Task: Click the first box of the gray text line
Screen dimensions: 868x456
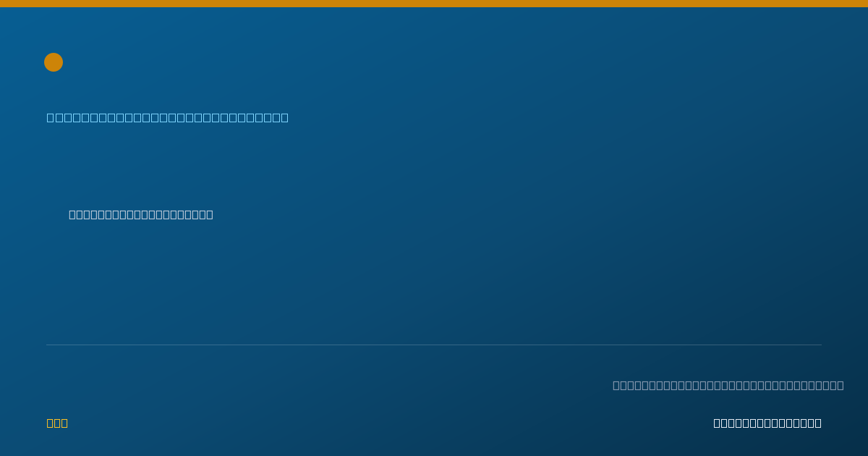Action: [616, 385]
